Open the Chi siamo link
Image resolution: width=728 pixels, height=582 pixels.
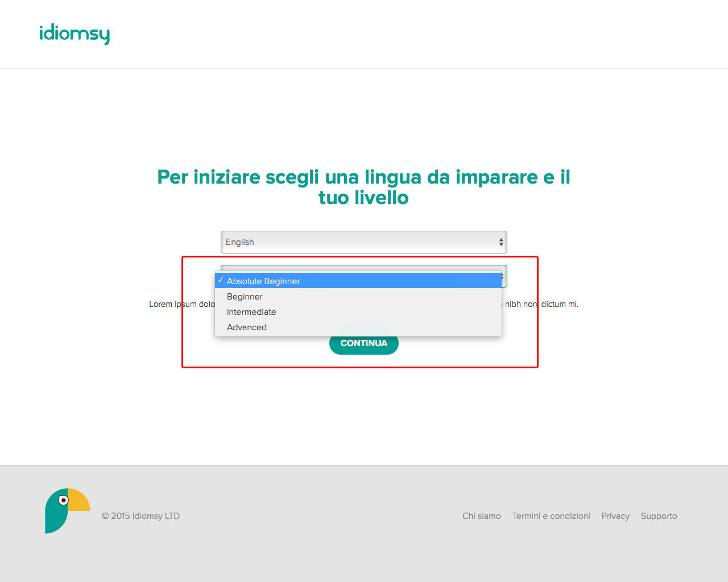click(x=482, y=516)
